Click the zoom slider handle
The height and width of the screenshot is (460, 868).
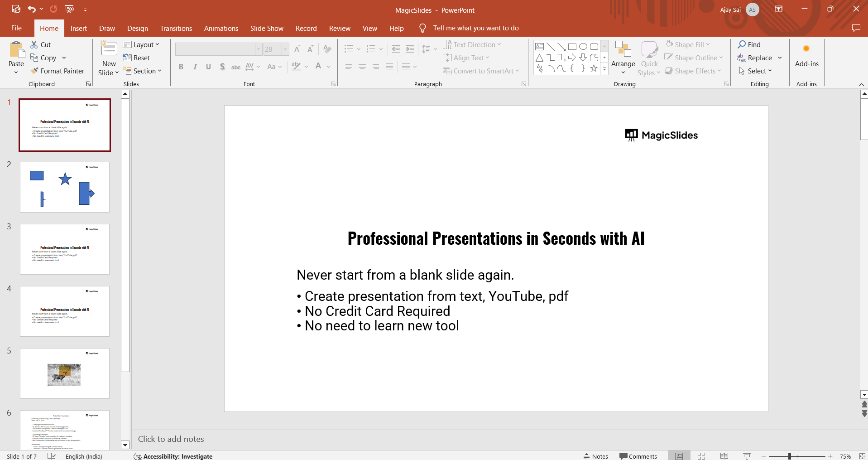point(789,456)
